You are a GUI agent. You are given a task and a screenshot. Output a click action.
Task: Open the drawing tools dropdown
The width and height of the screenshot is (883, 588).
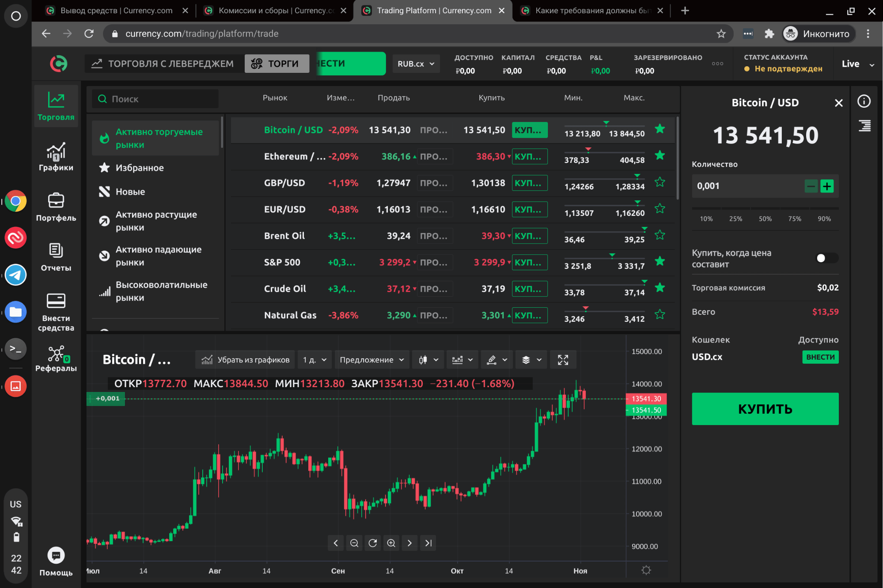[497, 360]
